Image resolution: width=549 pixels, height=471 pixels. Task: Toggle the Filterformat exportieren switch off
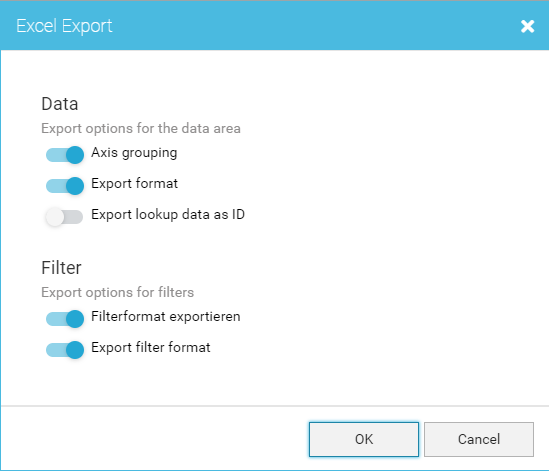[65, 319]
